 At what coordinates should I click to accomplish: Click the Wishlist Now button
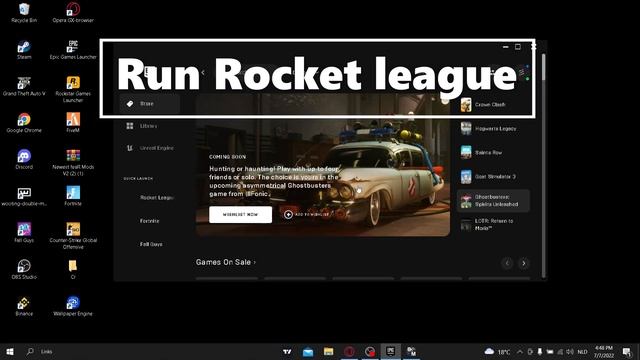click(x=240, y=215)
